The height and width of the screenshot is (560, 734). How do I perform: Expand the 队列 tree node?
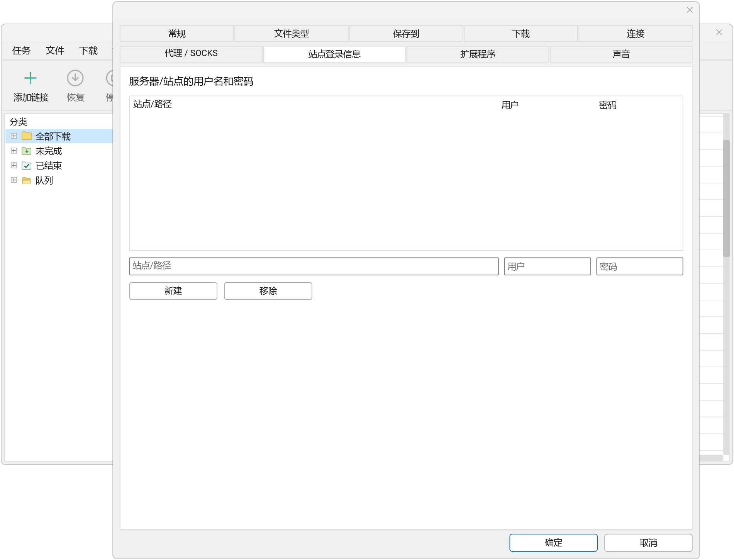point(14,180)
